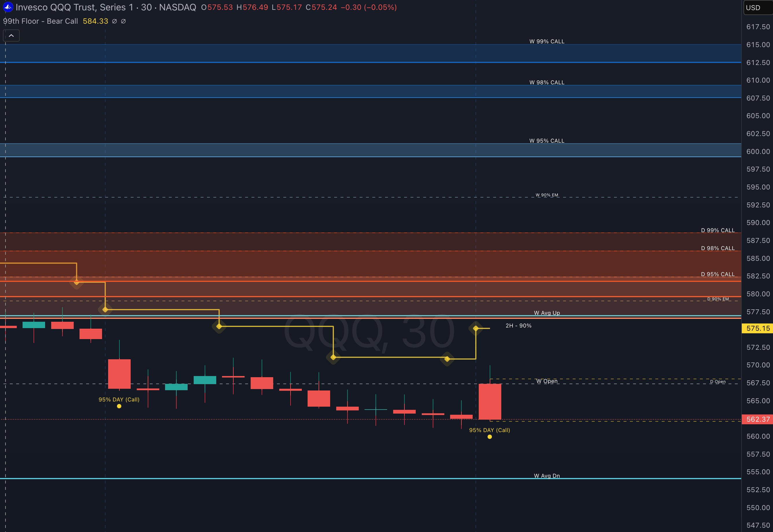Click the change value −0.30 (−0.05%)
Viewport: 773px width, 532px height.
369,7
